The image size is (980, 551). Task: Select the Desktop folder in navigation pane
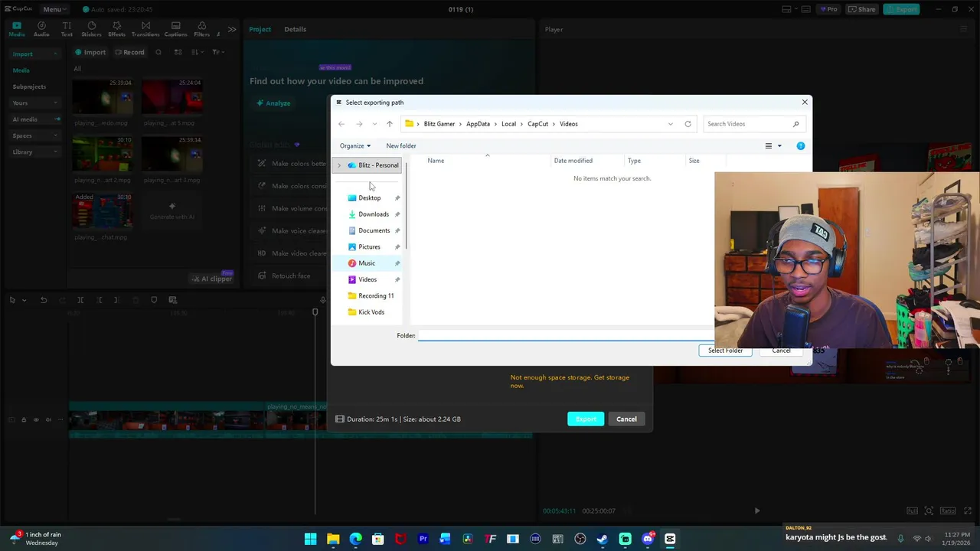point(369,198)
